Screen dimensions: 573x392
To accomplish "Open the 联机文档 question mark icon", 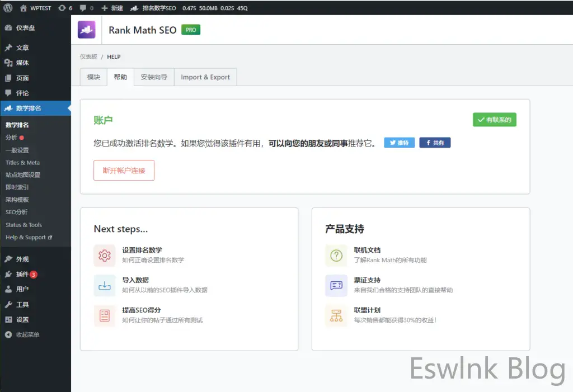I will (336, 256).
